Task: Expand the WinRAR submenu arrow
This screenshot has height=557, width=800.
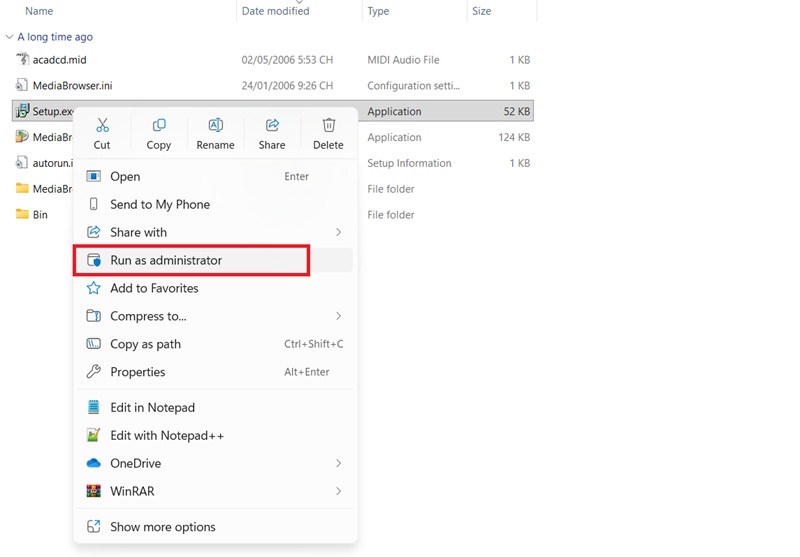Action: [x=339, y=491]
